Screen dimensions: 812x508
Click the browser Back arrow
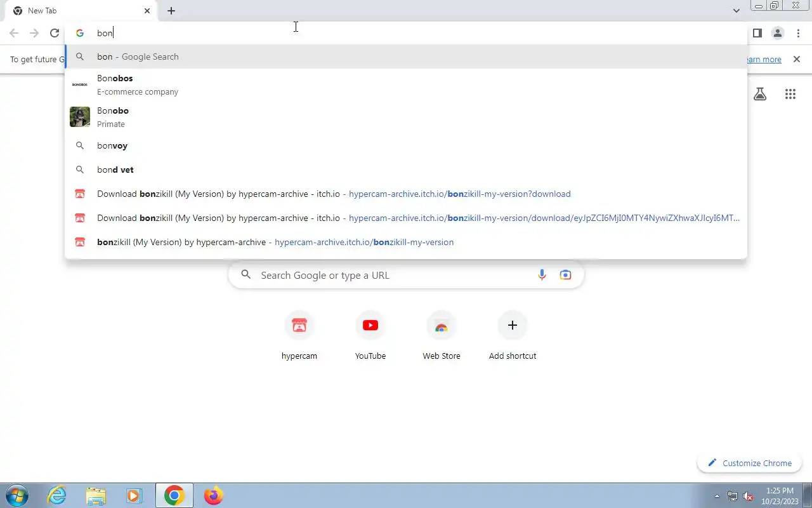14,33
